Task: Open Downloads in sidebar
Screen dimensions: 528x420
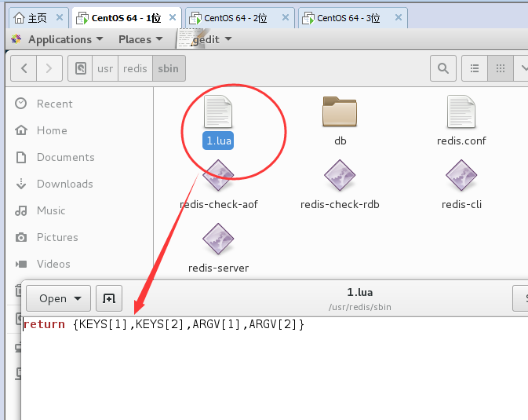Action: (x=54, y=184)
